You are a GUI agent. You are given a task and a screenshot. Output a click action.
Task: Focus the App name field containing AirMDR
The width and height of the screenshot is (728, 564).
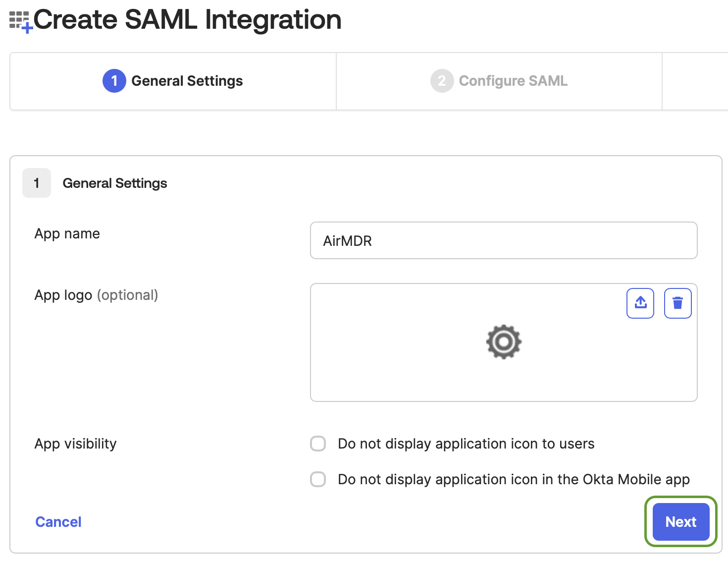(x=504, y=240)
